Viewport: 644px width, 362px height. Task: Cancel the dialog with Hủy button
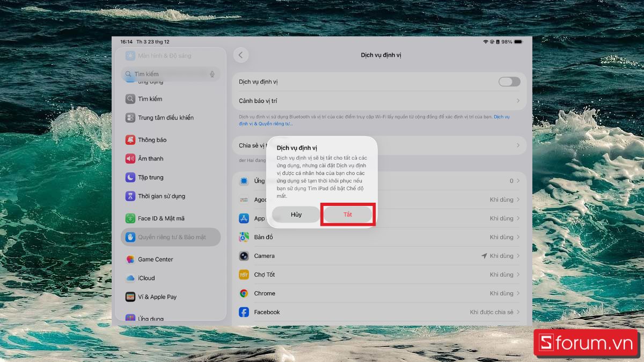coord(296,215)
